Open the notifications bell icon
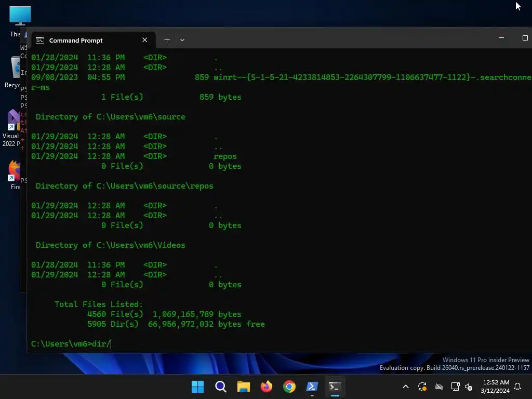532x399 pixels. pyautogui.click(x=518, y=387)
